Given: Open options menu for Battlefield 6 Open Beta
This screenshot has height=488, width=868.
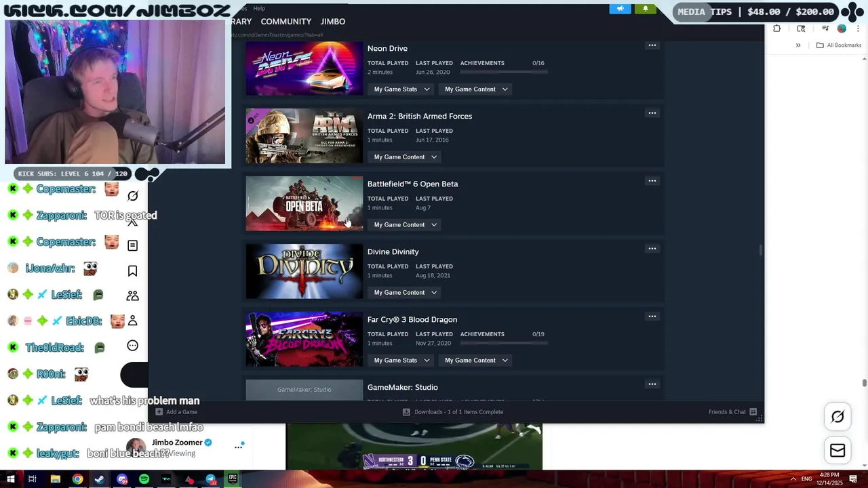Looking at the screenshot, I should click(652, 181).
